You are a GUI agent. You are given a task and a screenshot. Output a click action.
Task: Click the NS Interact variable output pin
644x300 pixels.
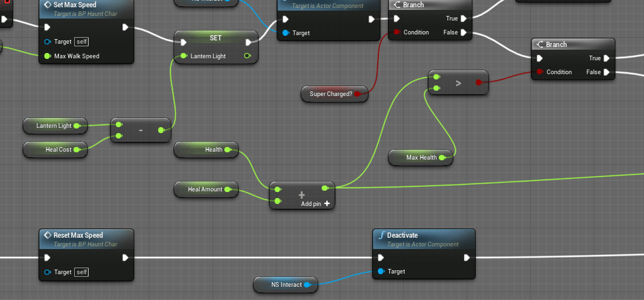[307, 285]
